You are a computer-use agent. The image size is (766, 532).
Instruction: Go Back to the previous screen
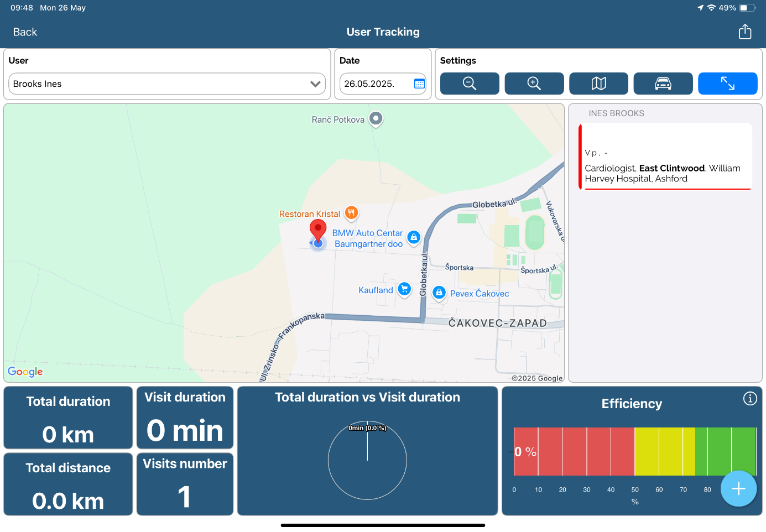(25, 32)
